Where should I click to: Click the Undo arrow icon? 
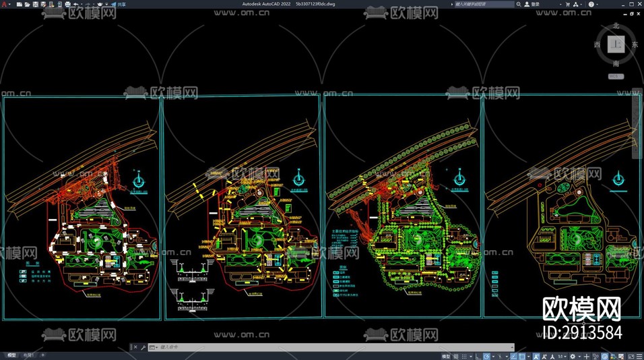point(76,4)
